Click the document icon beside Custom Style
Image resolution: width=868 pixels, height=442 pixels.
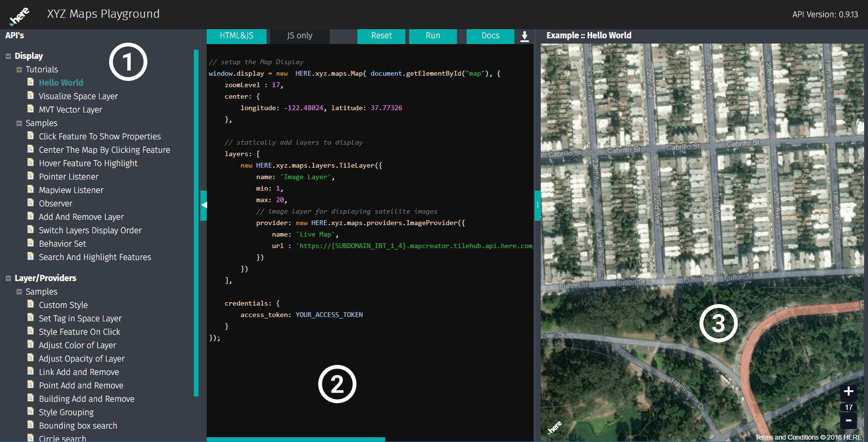(x=31, y=304)
